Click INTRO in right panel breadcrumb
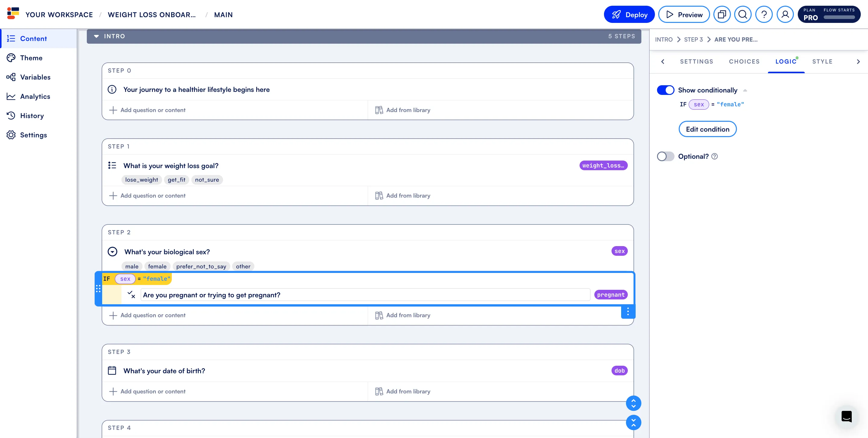868x438 pixels. pyautogui.click(x=663, y=39)
